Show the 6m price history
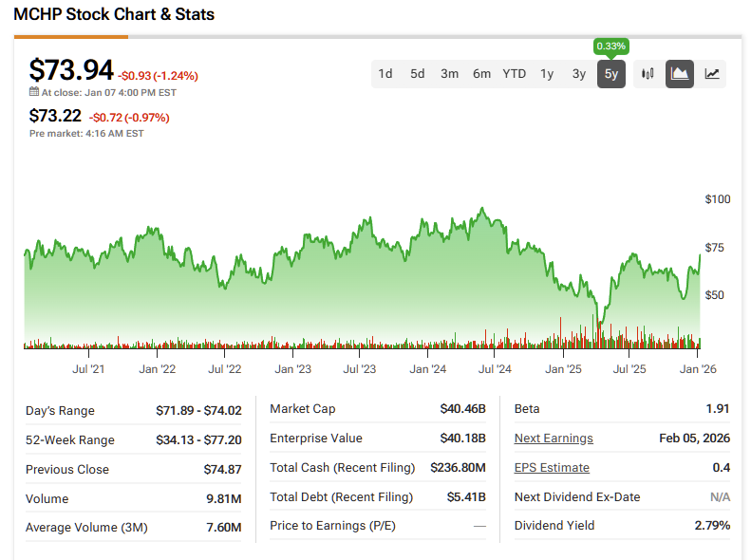 point(482,74)
